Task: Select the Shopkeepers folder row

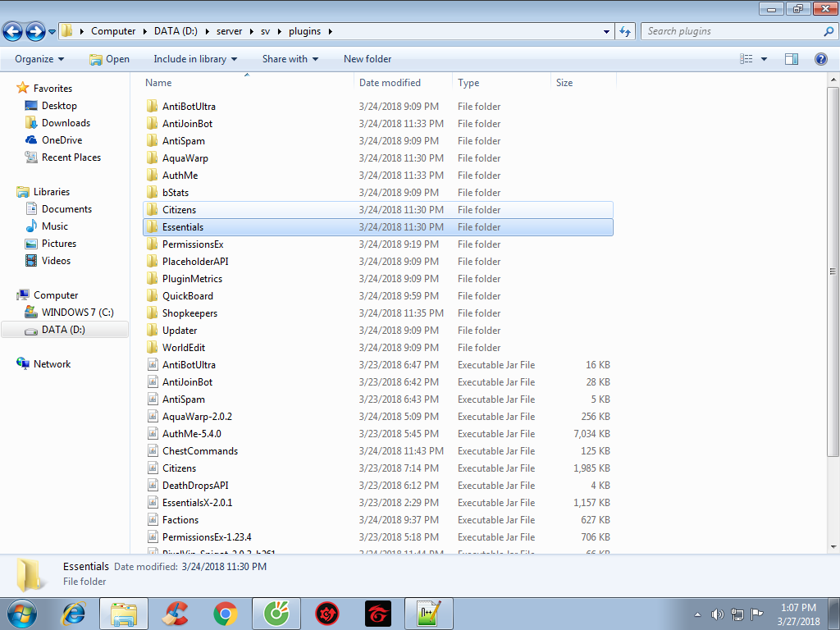Action: (377, 313)
